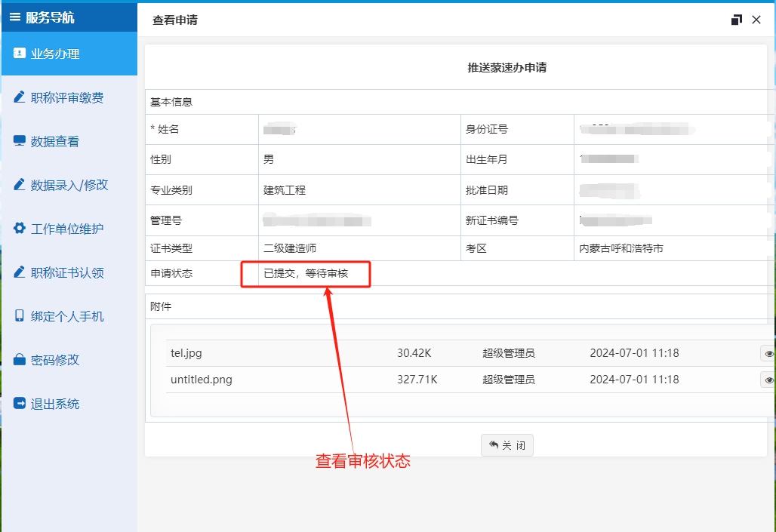Screen dimensions: 776x532
Task: Click the gear icon for 工作单位维护
Action: coord(20,229)
